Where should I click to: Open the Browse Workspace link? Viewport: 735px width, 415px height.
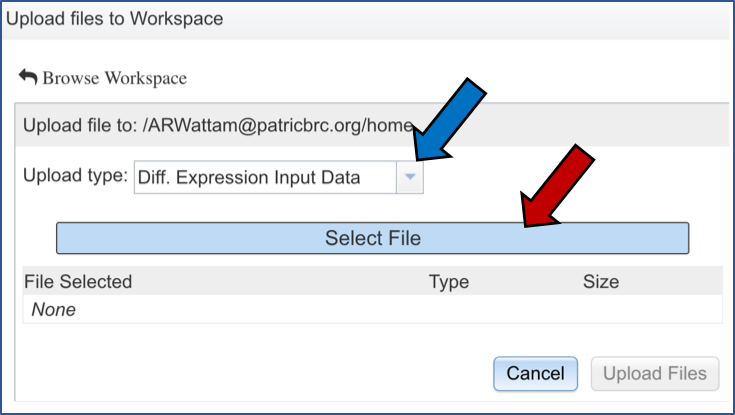pyautogui.click(x=114, y=78)
